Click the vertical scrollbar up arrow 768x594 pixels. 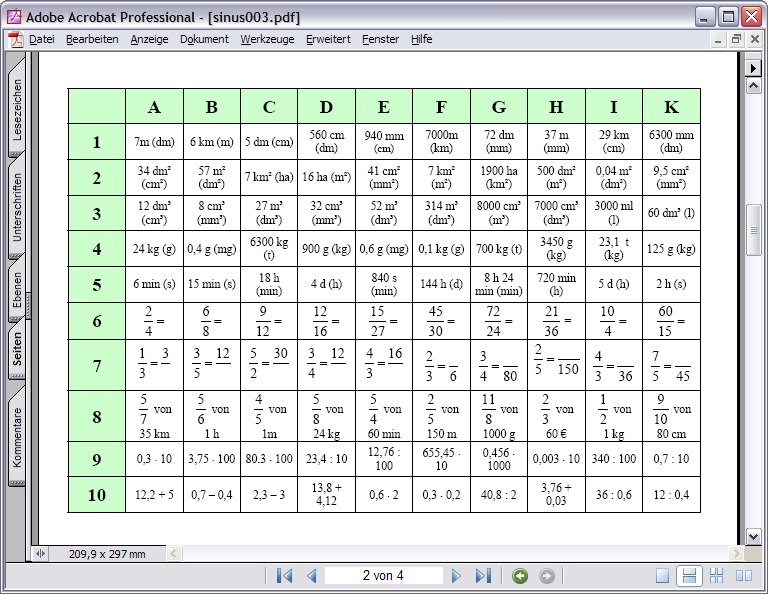coord(753,86)
